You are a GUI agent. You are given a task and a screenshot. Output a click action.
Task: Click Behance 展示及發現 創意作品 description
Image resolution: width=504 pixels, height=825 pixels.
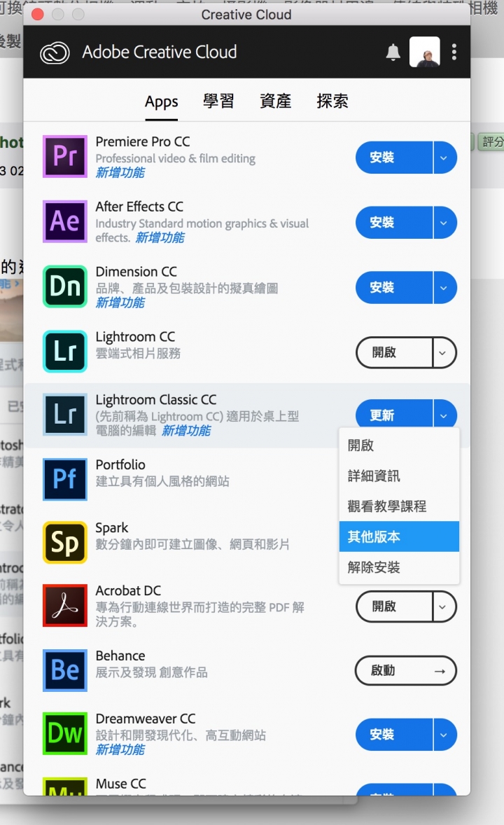click(151, 672)
